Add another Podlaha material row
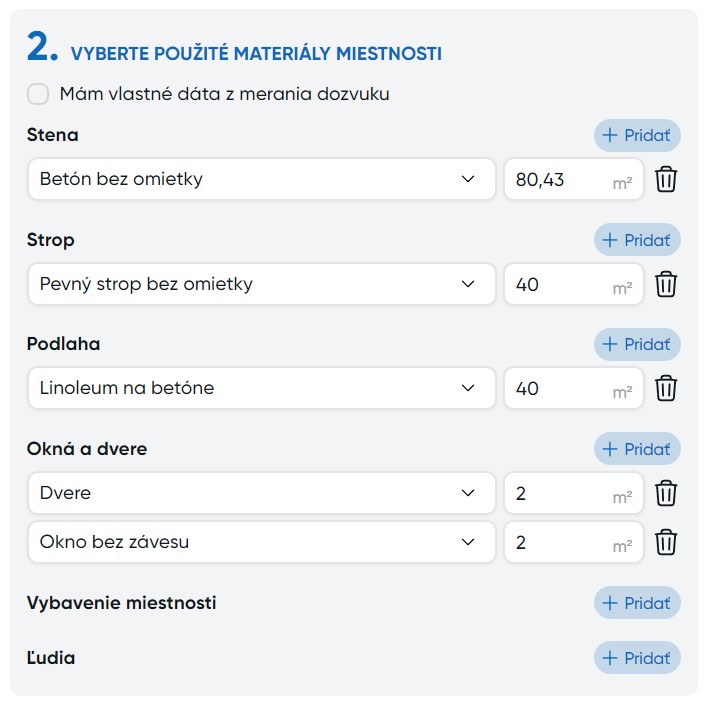707x707 pixels. [637, 344]
